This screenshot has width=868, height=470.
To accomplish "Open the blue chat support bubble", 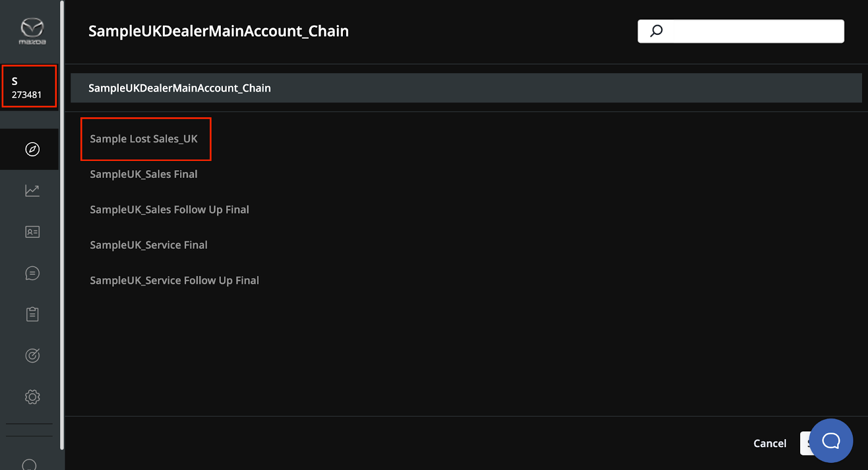I will click(x=831, y=440).
